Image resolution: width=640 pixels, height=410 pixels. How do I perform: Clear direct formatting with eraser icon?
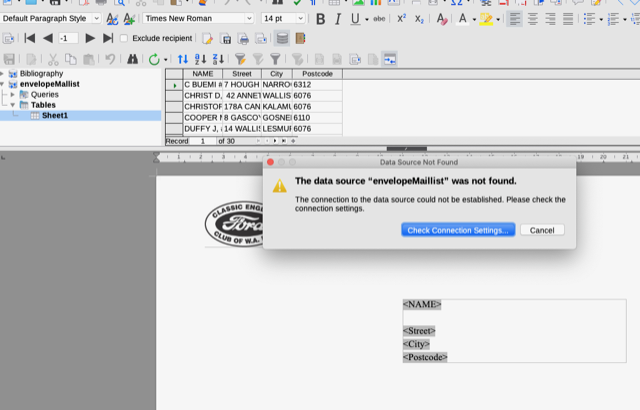click(441, 19)
